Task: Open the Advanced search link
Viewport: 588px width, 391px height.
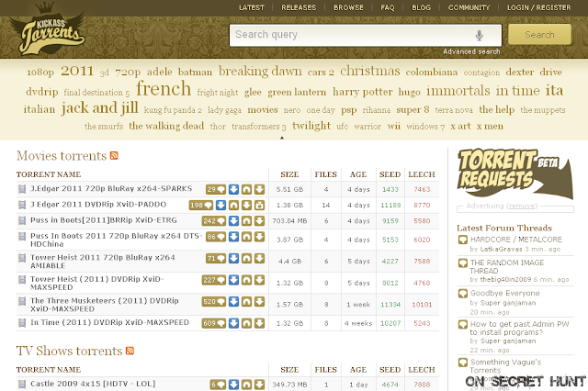Action: (x=471, y=51)
